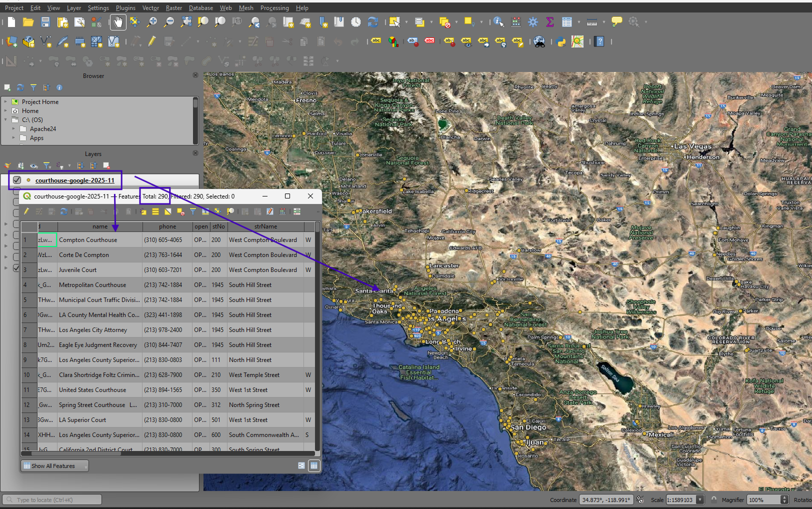Open the Show All Features filter dropdown
This screenshot has width=812, height=509.
tap(54, 466)
